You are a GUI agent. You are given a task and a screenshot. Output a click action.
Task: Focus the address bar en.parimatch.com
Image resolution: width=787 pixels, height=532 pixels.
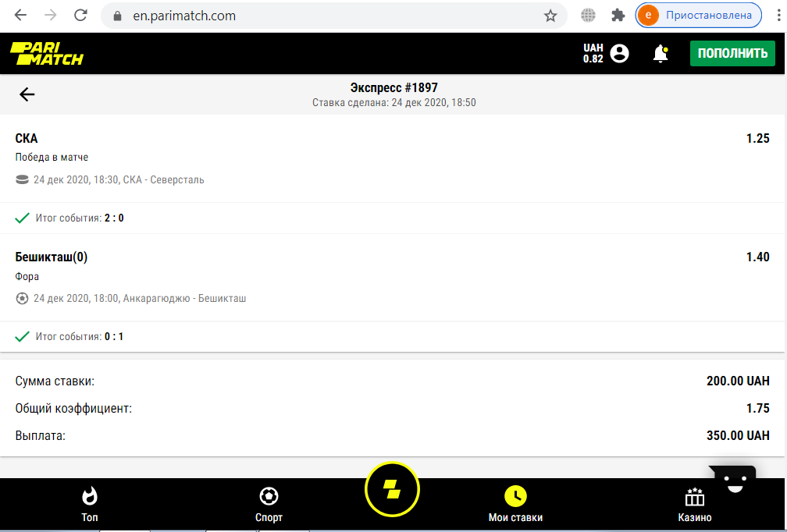pos(334,16)
